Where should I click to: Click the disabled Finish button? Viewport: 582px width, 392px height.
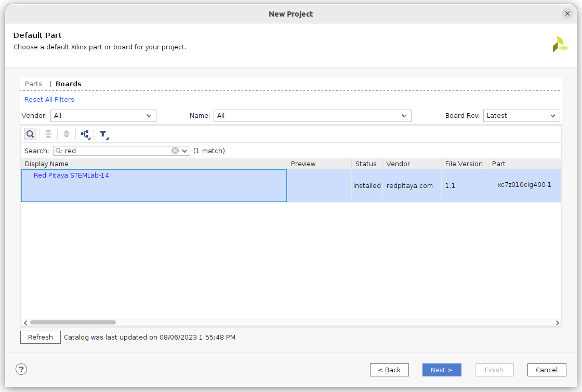click(x=494, y=370)
